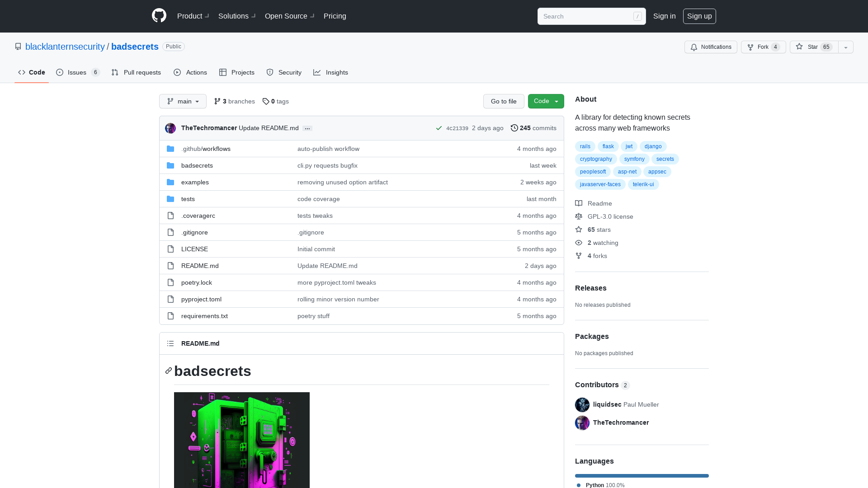Click the Pull requests icon
Screen dimensions: 868x488
(114, 72)
